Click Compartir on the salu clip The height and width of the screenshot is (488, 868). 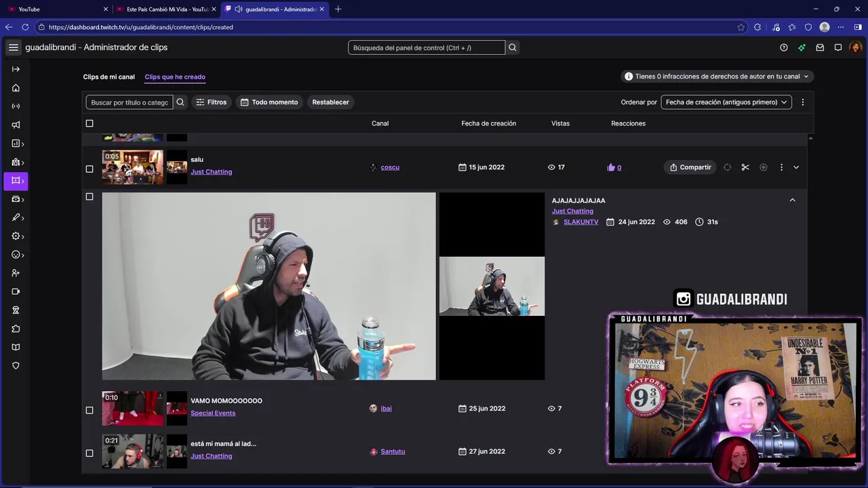690,167
